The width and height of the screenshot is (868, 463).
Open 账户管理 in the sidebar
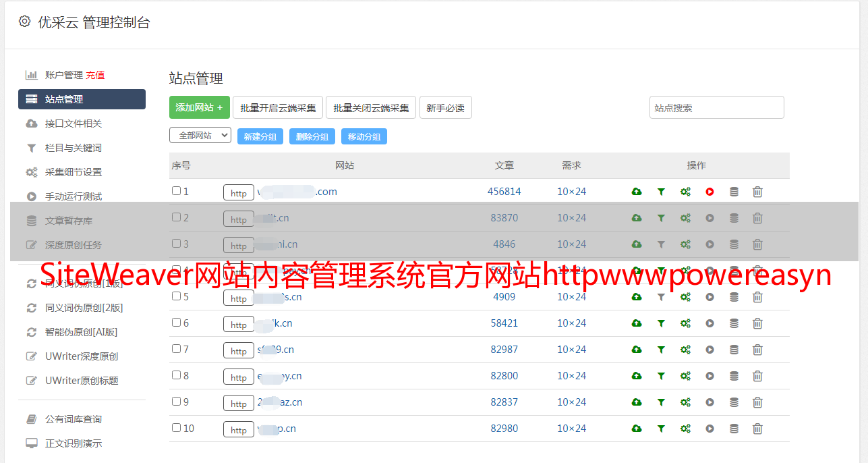tap(64, 75)
